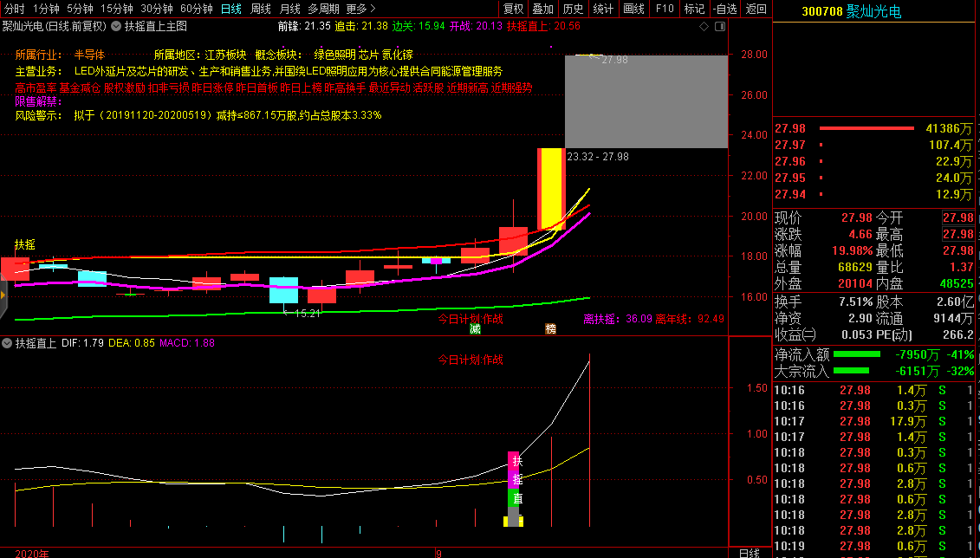
Task: Click stock title 300708 聚灿光电
Action: (x=851, y=11)
